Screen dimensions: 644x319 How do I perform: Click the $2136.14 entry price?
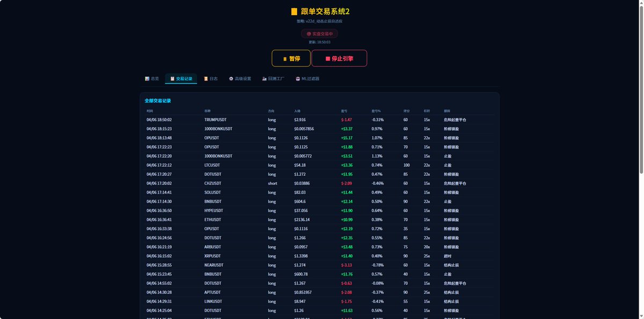(303, 220)
